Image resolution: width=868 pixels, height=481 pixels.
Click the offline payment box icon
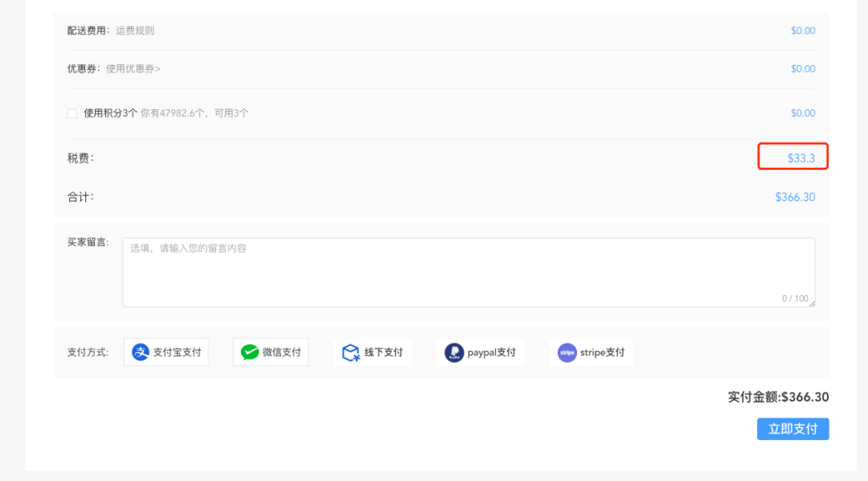tap(350, 352)
